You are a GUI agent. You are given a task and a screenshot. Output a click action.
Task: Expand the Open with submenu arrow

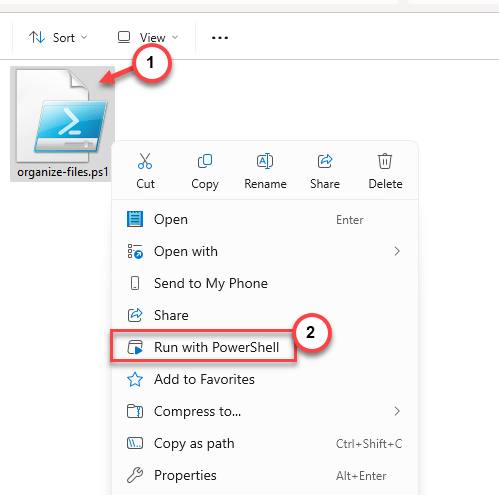coord(397,251)
